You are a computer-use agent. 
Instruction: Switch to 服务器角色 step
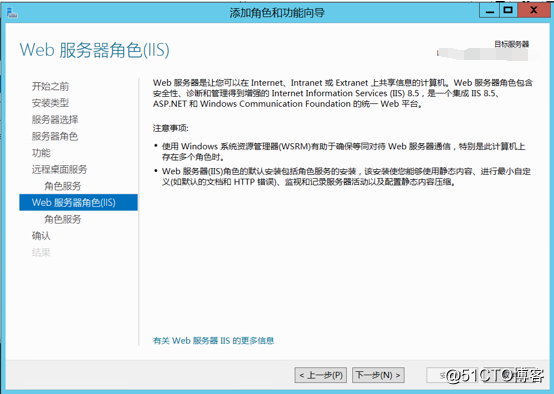(55, 136)
